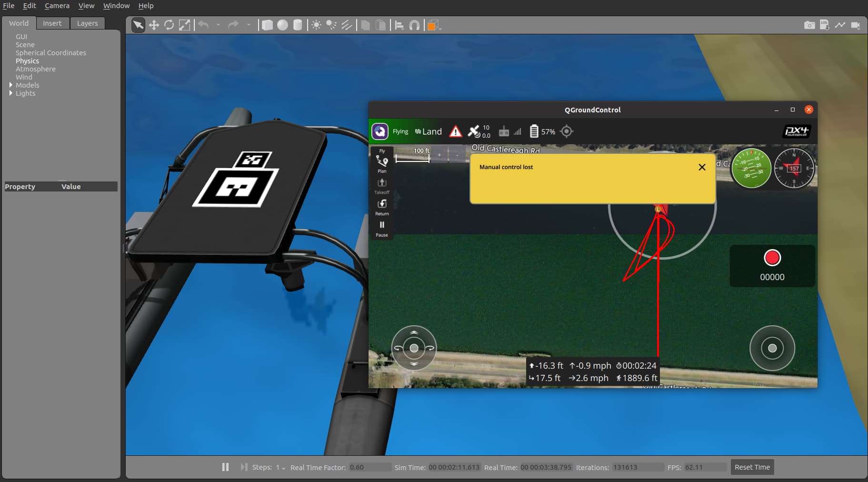The width and height of the screenshot is (868, 482).
Task: Select Scene in the world tree
Action: (25, 44)
